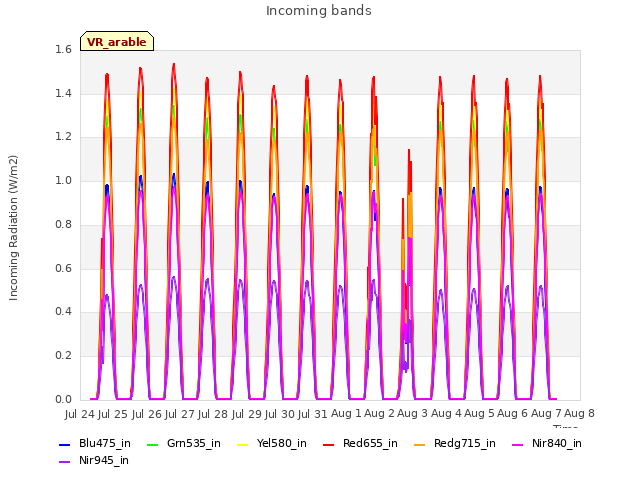
Task: Click the magenta Nir840_in legend swatch
Action: pos(518,444)
